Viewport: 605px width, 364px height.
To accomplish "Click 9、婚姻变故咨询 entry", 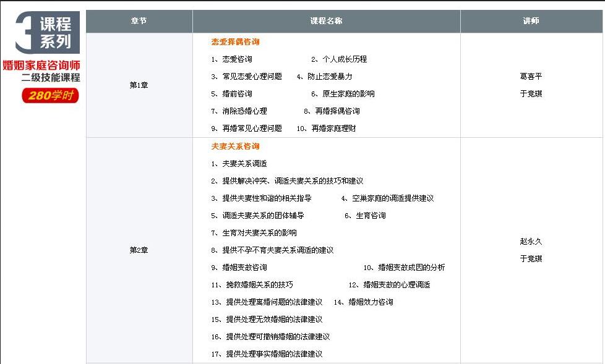I will click(239, 268).
